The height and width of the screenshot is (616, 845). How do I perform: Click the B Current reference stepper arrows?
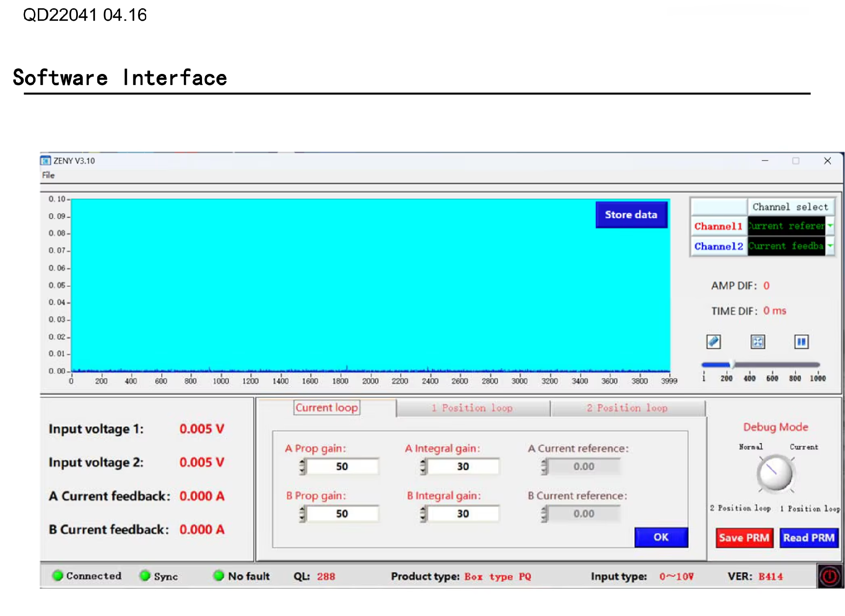coord(544,513)
